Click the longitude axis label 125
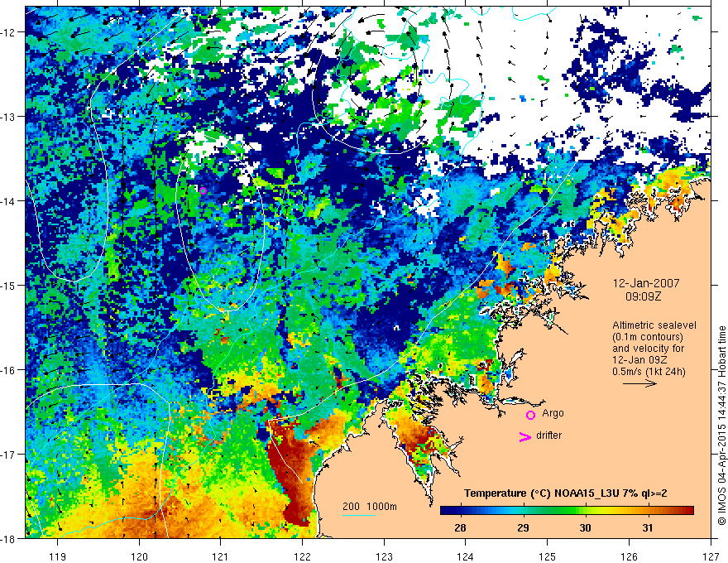Viewport: 728px width, 563px height. (x=548, y=556)
